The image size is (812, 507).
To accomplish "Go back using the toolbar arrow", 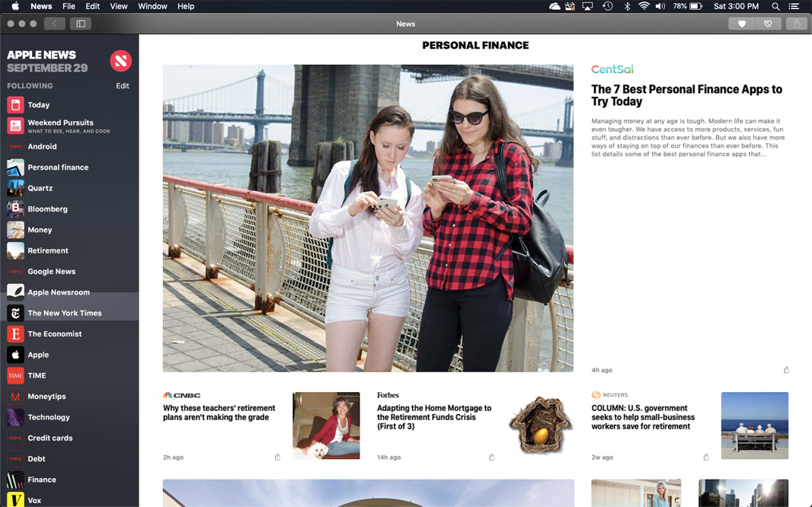I will click(x=54, y=24).
